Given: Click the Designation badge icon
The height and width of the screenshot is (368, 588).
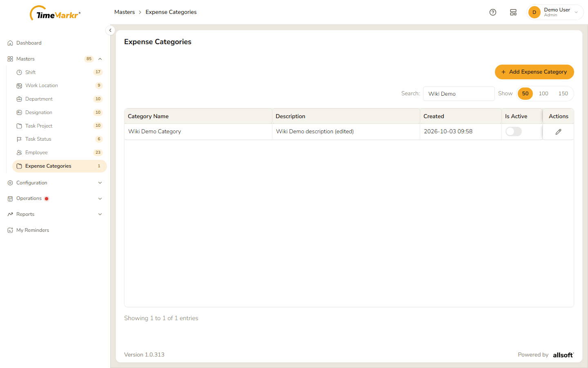Looking at the screenshot, I should 19,112.
